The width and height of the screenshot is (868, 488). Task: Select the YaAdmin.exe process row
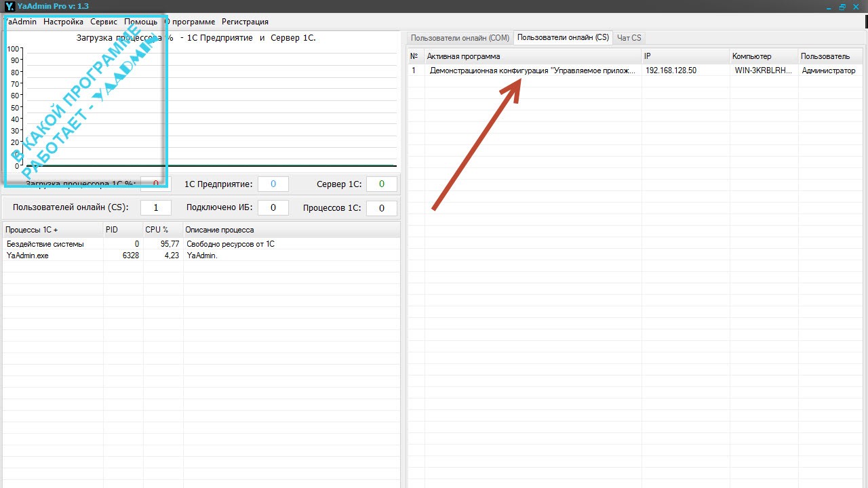(x=28, y=256)
